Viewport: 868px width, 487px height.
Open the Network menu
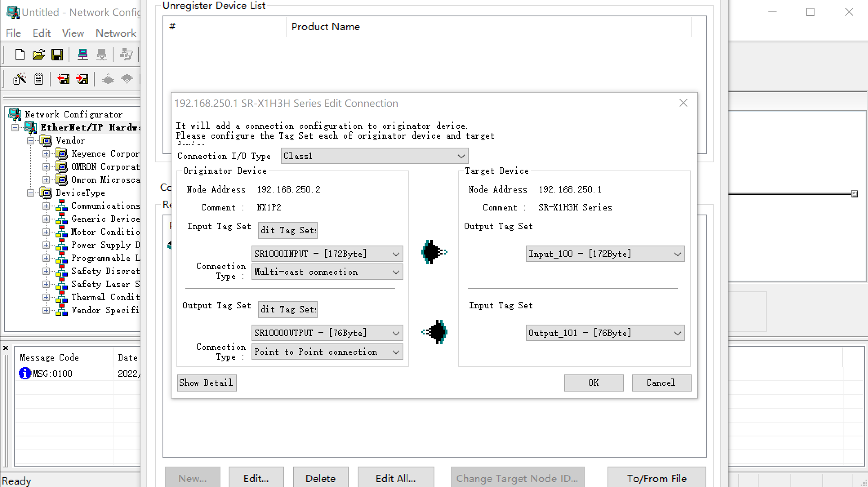pyautogui.click(x=116, y=33)
